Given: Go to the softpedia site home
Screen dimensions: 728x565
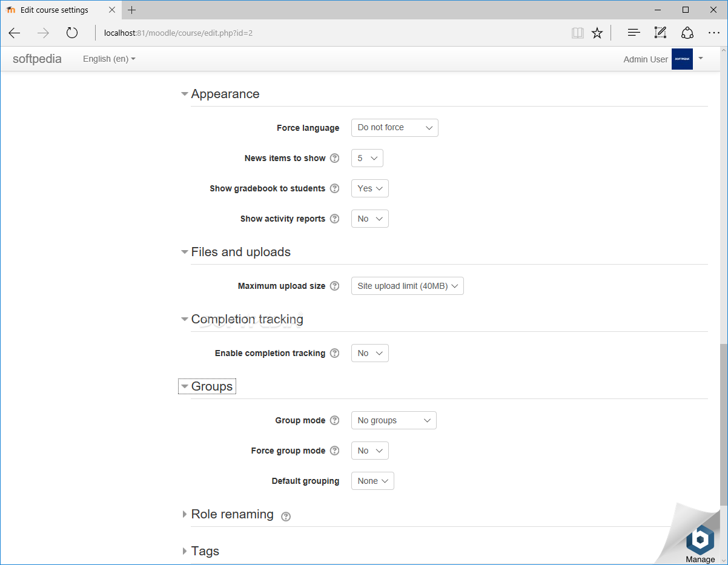Looking at the screenshot, I should pos(37,59).
